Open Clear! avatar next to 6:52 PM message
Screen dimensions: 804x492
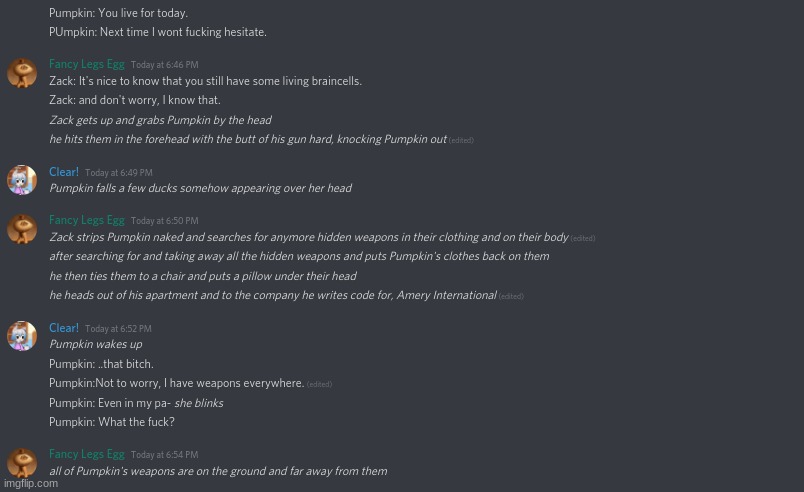[22, 336]
